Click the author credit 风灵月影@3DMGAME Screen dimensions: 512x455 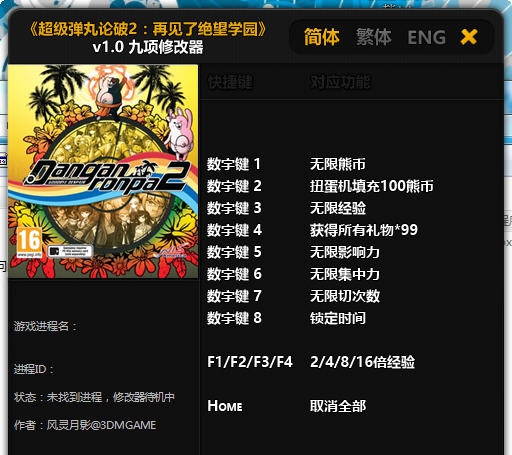(101, 425)
